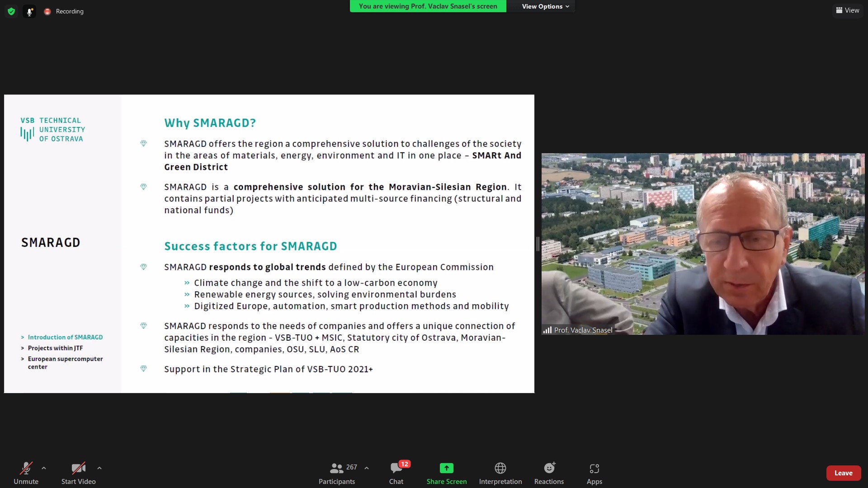The width and height of the screenshot is (868, 488).
Task: Click 'Support in the Strategic Plan' bullet text
Action: coord(269,369)
